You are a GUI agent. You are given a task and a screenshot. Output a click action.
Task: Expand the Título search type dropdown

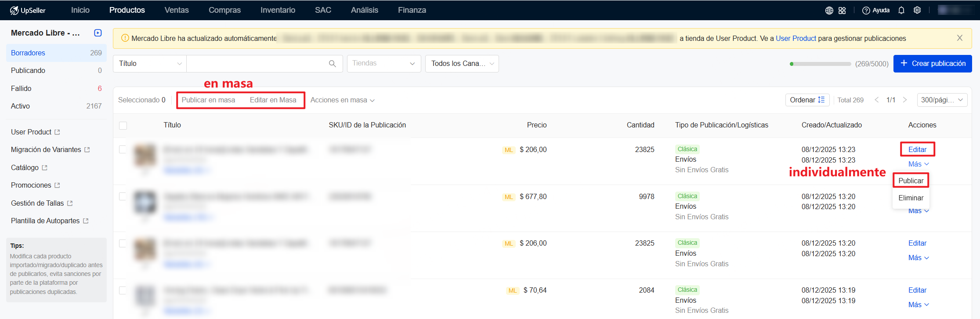tap(150, 64)
